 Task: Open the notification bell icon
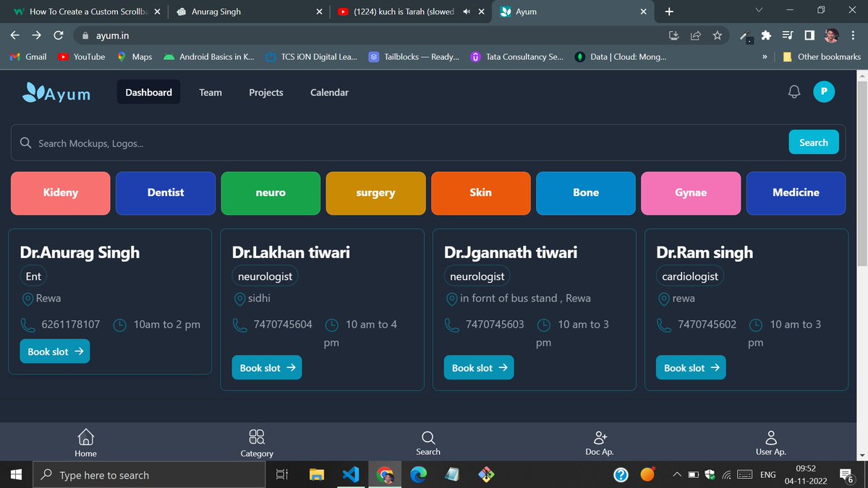point(794,92)
